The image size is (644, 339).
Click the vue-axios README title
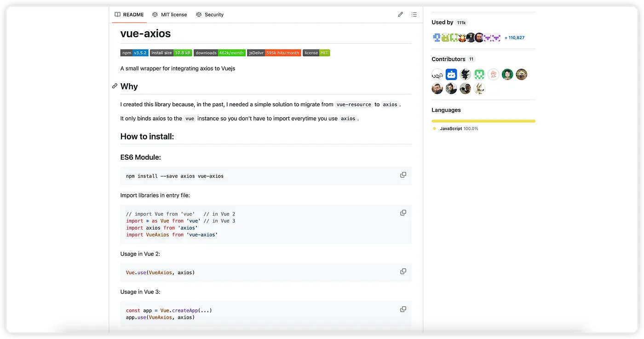pyautogui.click(x=145, y=34)
